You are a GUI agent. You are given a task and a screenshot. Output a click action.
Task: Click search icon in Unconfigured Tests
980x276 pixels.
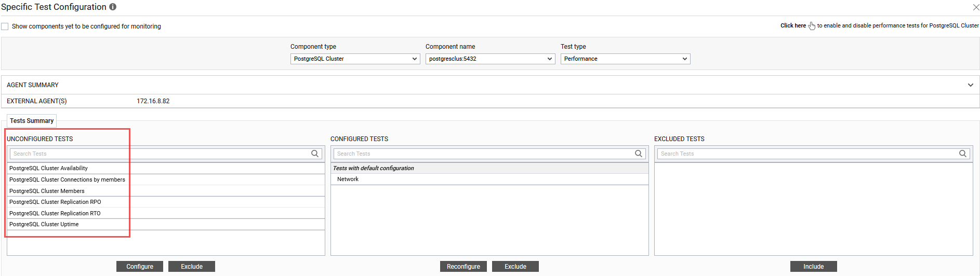click(x=314, y=154)
